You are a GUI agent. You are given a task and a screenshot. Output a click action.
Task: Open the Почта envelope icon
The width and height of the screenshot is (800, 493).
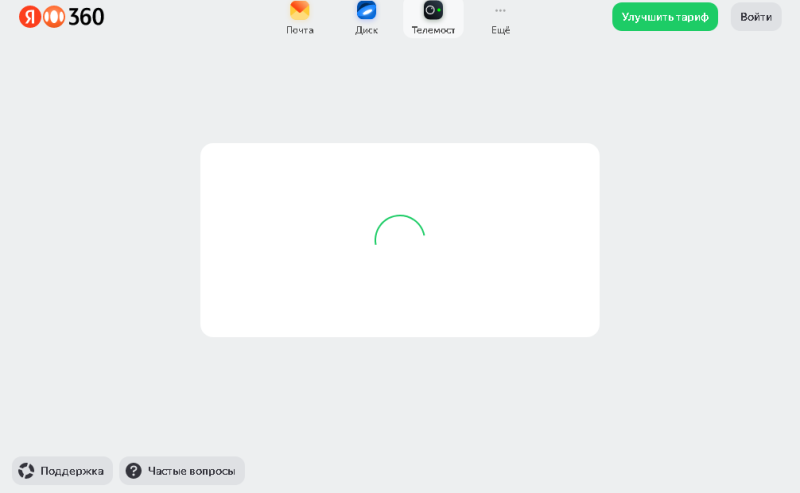(x=300, y=10)
